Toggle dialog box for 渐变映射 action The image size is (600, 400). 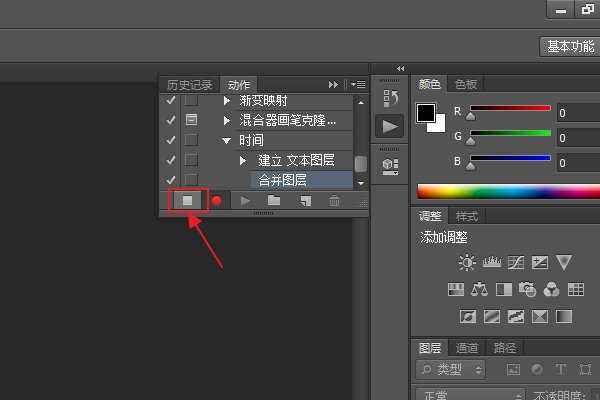[x=191, y=100]
